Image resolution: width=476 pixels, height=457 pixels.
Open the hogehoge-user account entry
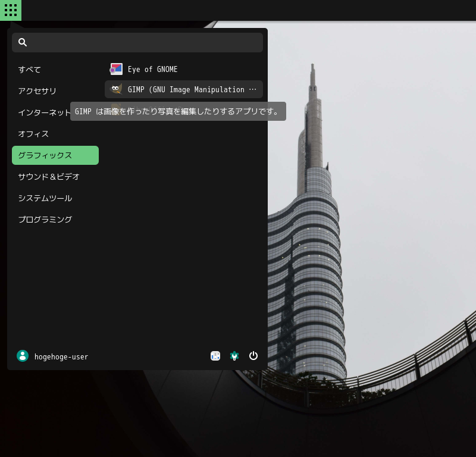click(x=52, y=356)
